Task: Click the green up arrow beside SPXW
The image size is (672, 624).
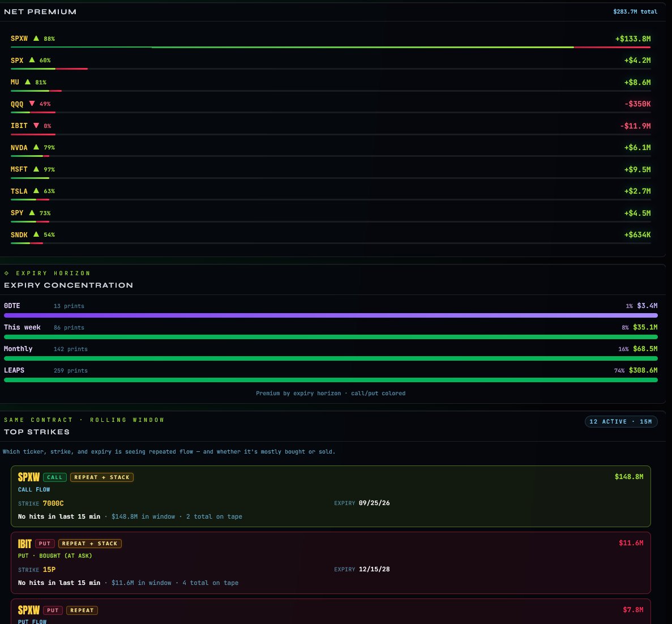Action: [36, 38]
